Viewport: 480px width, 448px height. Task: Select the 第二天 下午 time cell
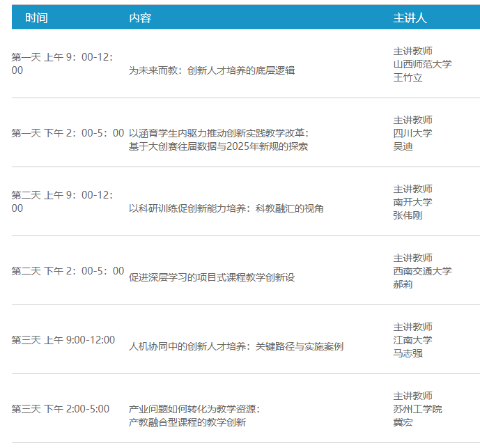[68, 271]
